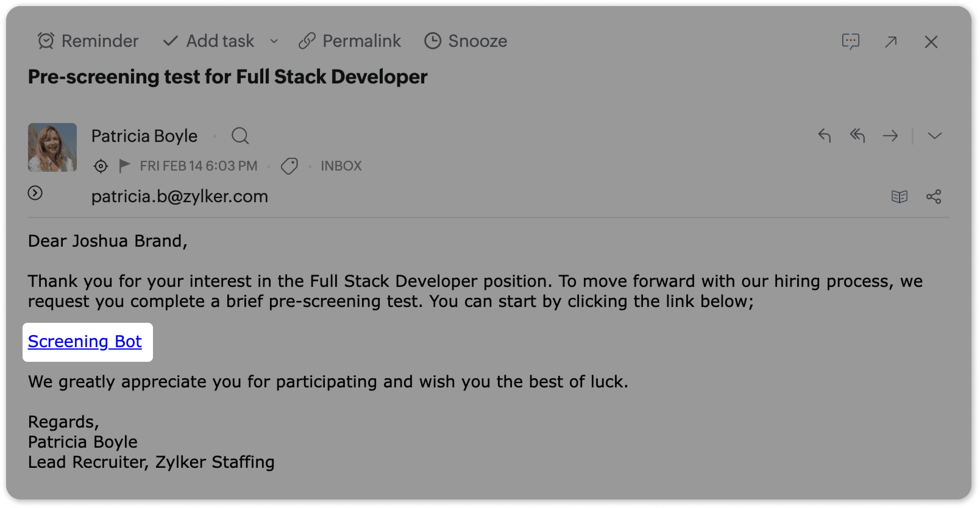Open more actions chevron beside Forward
980x508 pixels.
click(x=935, y=136)
